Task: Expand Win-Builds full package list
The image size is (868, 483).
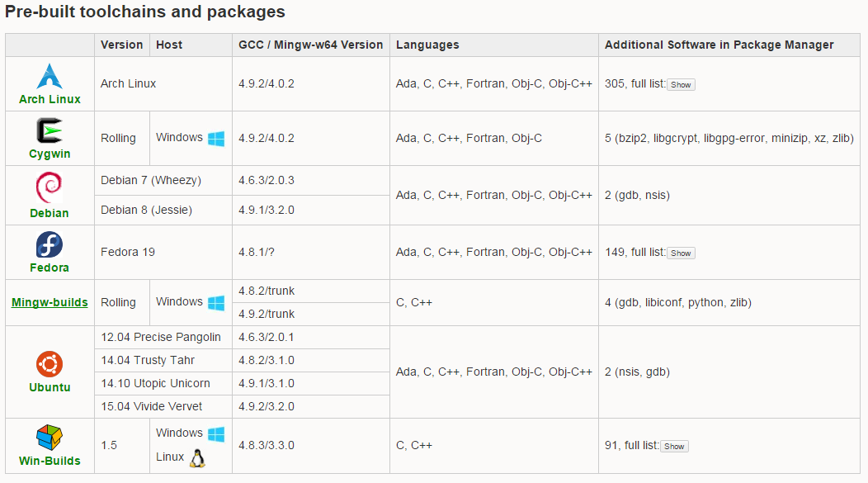Action: (674, 447)
